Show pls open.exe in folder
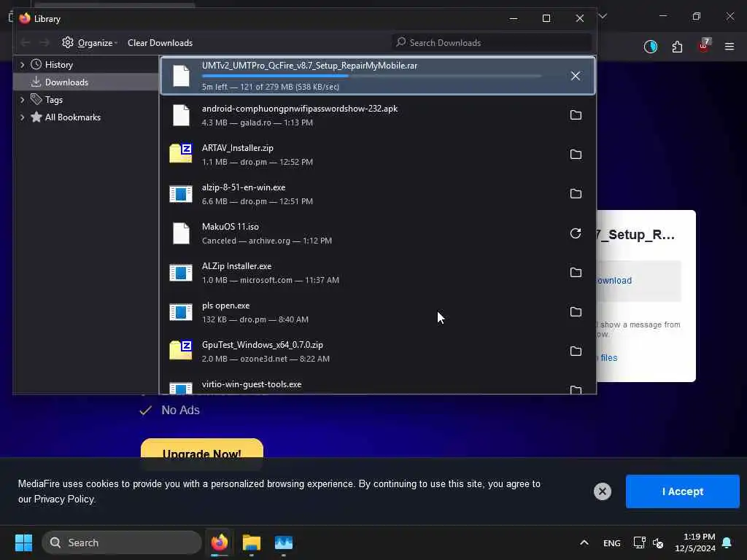 [576, 312]
